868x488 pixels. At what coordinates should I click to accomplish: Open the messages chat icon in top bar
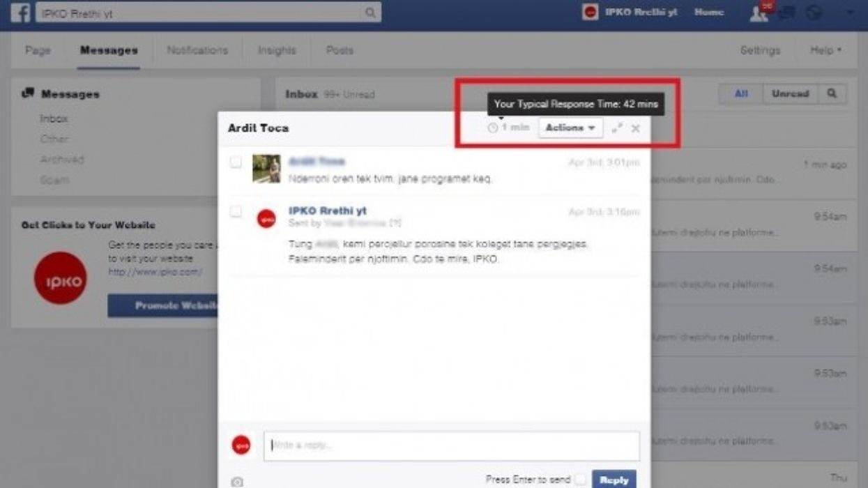pyautogui.click(x=786, y=13)
